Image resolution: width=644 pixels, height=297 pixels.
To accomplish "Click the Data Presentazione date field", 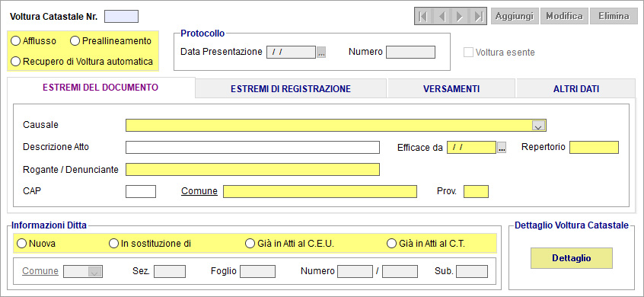I will point(292,53).
